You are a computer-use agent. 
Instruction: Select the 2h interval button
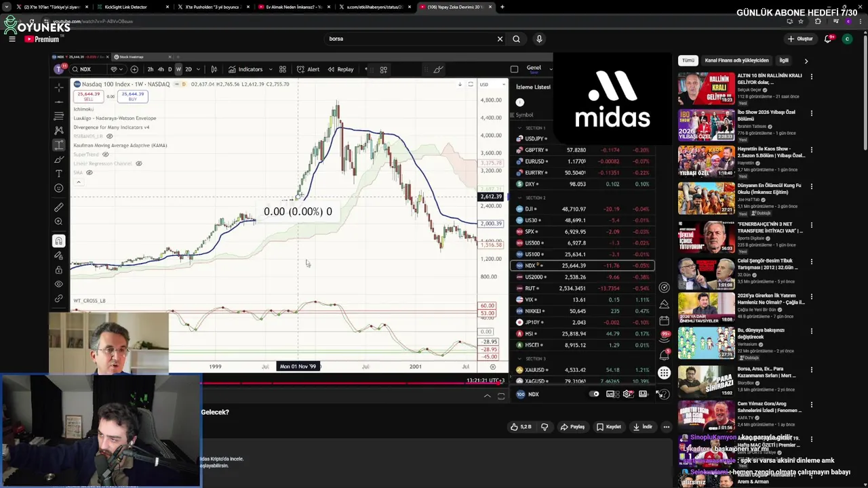(x=151, y=69)
